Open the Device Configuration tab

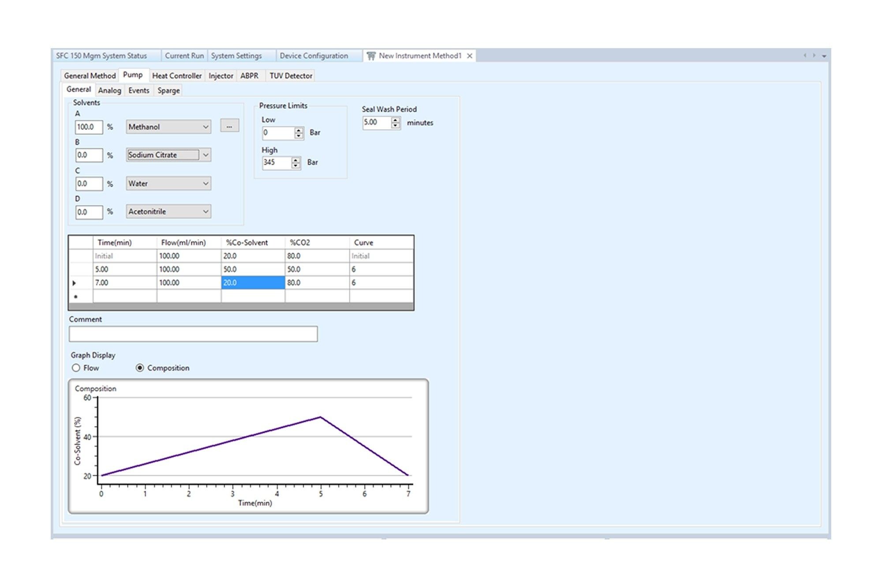tap(314, 56)
